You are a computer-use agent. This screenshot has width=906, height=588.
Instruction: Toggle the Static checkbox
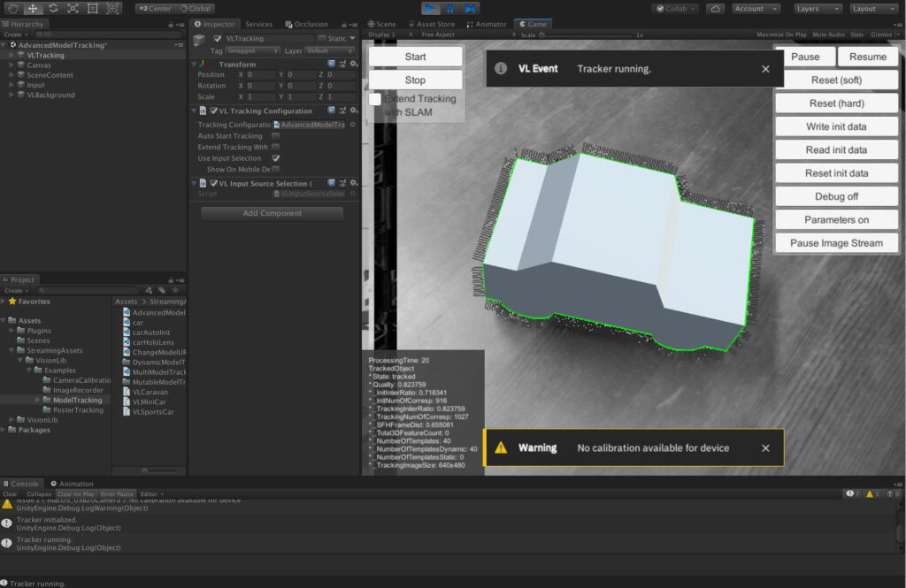[x=322, y=39]
